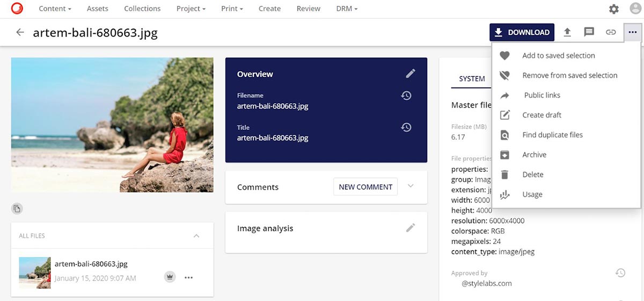
Task: Open the comment bubble icon in header
Action: click(x=589, y=32)
